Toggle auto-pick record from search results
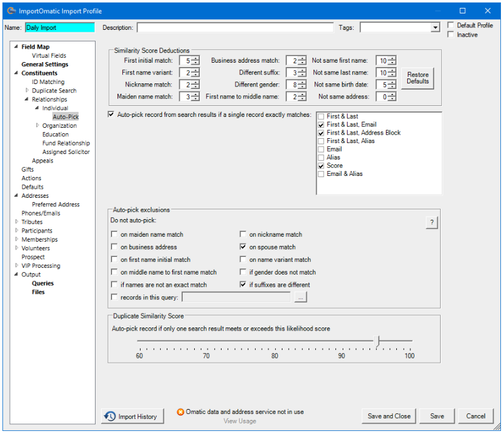This screenshot has width=504, height=434. (x=111, y=114)
